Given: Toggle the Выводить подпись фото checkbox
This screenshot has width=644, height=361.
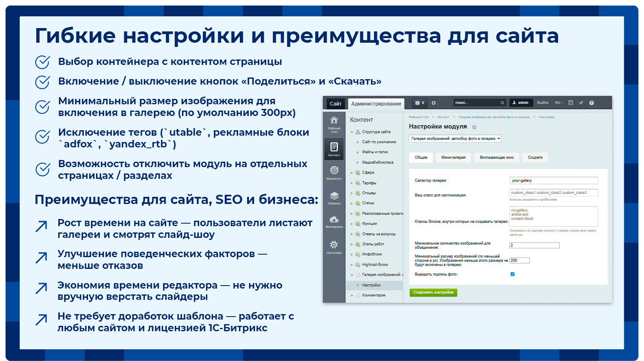Looking at the screenshot, I should (x=512, y=274).
